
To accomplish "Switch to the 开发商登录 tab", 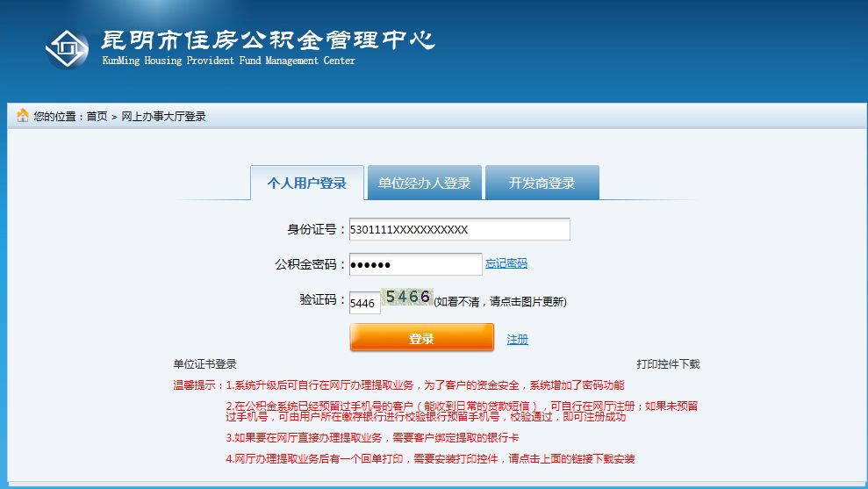I will 542,183.
